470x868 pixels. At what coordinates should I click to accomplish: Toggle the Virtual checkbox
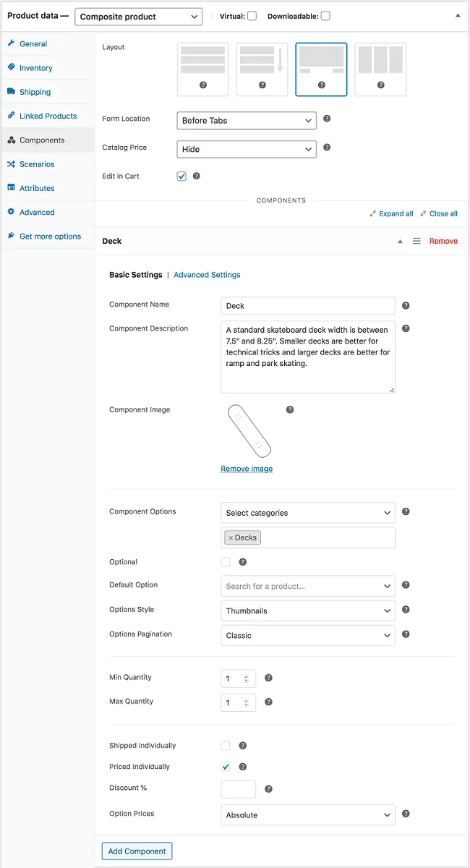click(252, 16)
